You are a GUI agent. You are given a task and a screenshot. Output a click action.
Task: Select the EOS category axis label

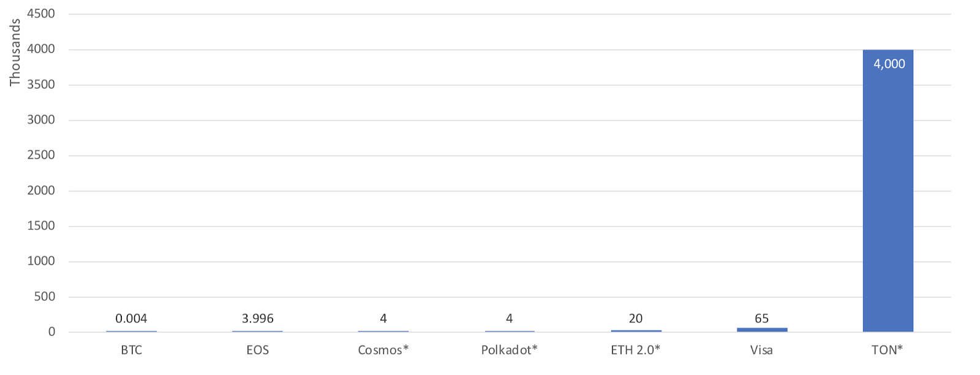[x=257, y=350]
